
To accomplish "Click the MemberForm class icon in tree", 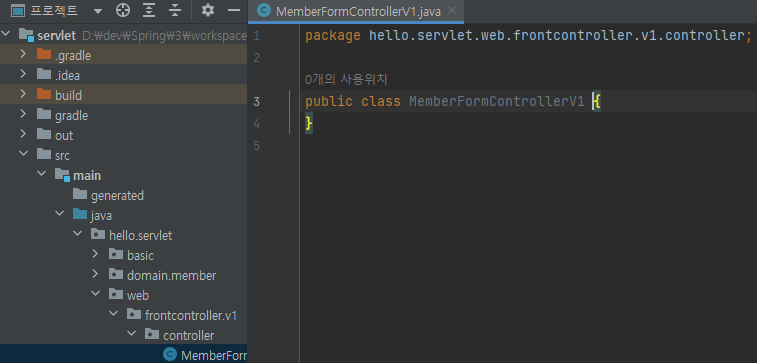I will tap(169, 354).
